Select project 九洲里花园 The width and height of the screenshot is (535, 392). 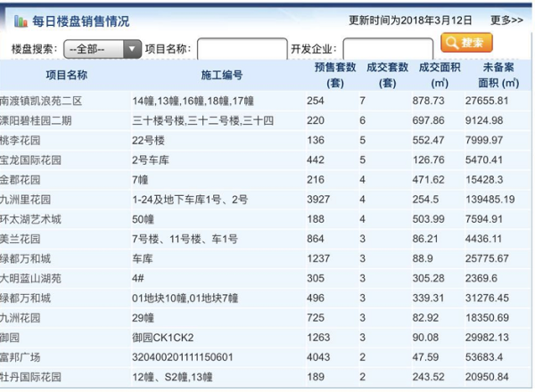(x=26, y=200)
